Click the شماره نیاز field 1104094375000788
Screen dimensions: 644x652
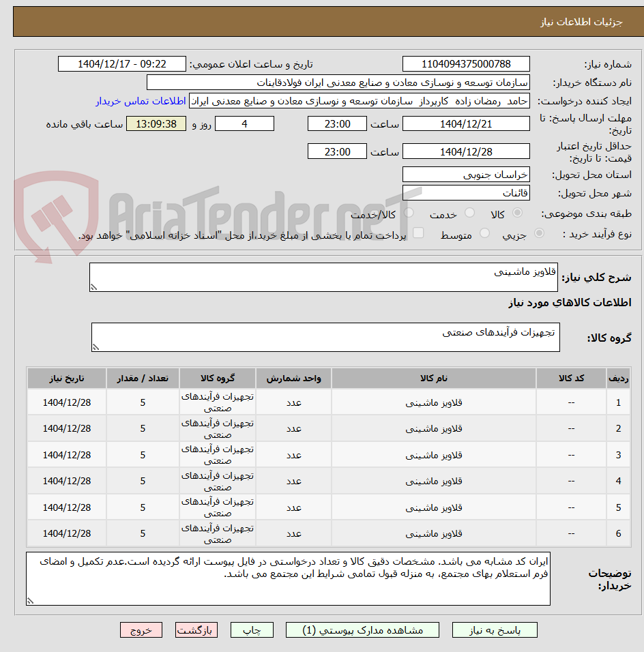466,64
